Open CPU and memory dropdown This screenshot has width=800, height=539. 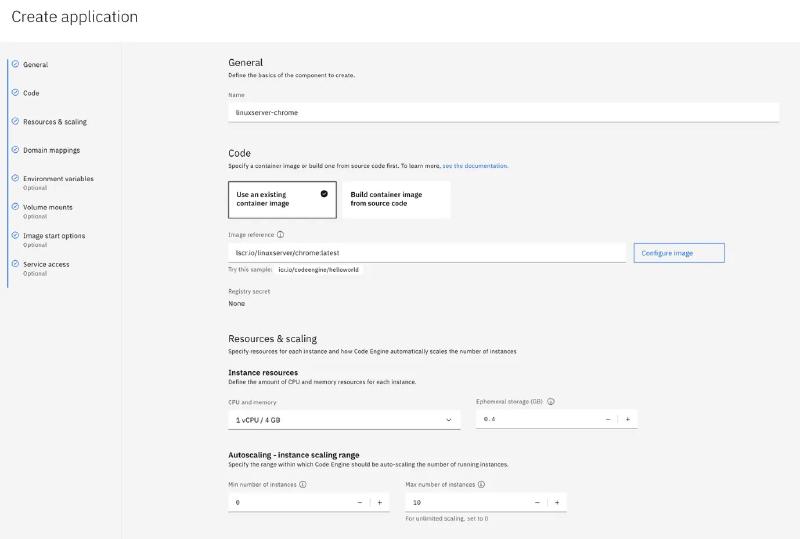coord(344,420)
